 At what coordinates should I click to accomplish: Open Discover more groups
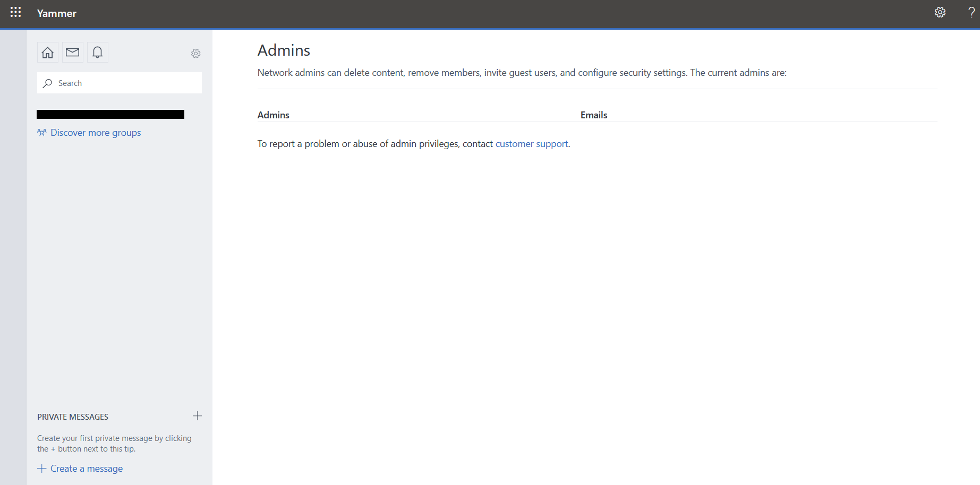coord(96,132)
